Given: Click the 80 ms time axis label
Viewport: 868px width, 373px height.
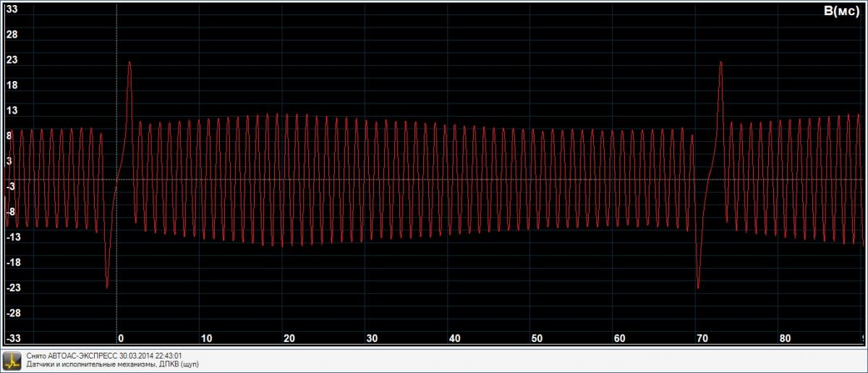Looking at the screenshot, I should (785, 338).
